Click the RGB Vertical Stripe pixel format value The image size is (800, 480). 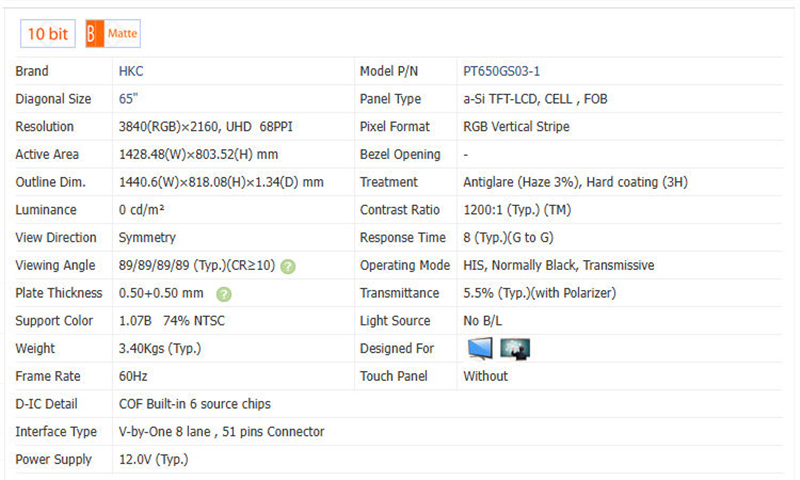(516, 127)
